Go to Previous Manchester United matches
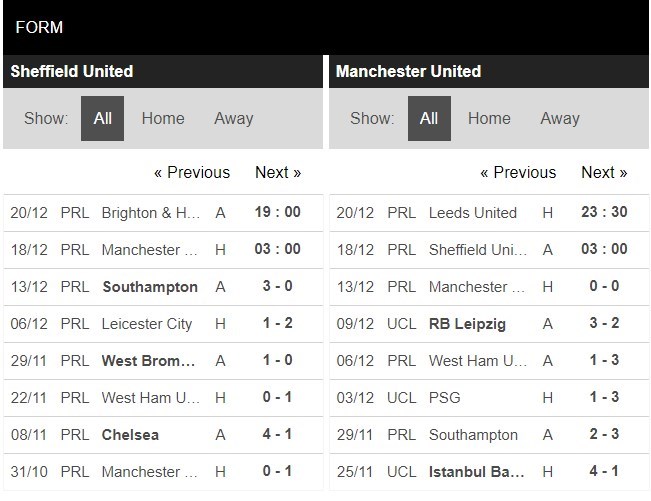Screen dimensions: 651x501 click(518, 172)
